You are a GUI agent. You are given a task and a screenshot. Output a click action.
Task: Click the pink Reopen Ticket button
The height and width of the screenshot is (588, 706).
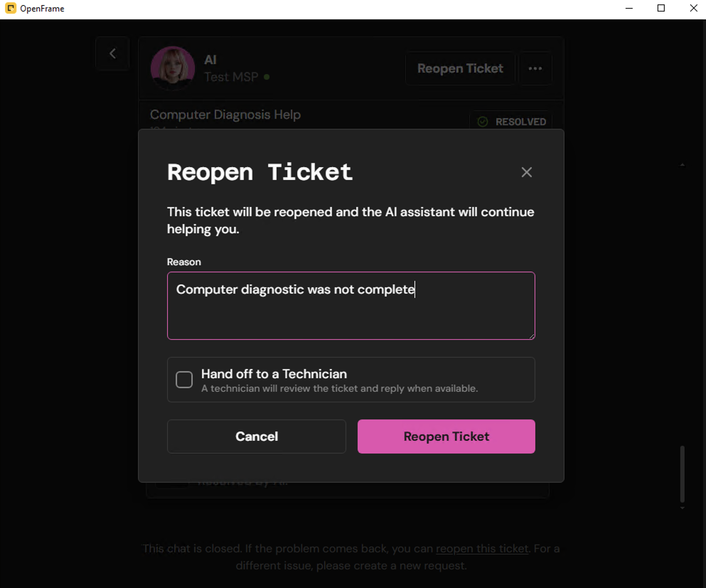(446, 436)
